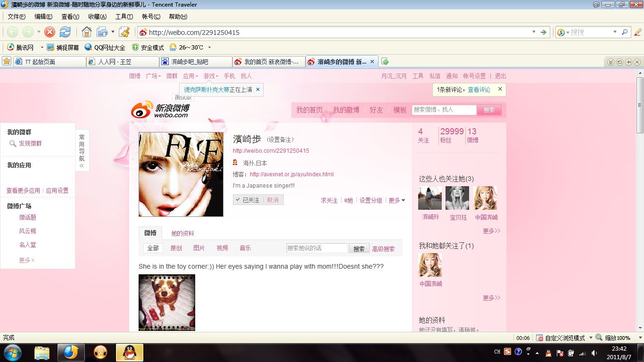
Task: Filter posts by 原创
Action: tap(176, 248)
